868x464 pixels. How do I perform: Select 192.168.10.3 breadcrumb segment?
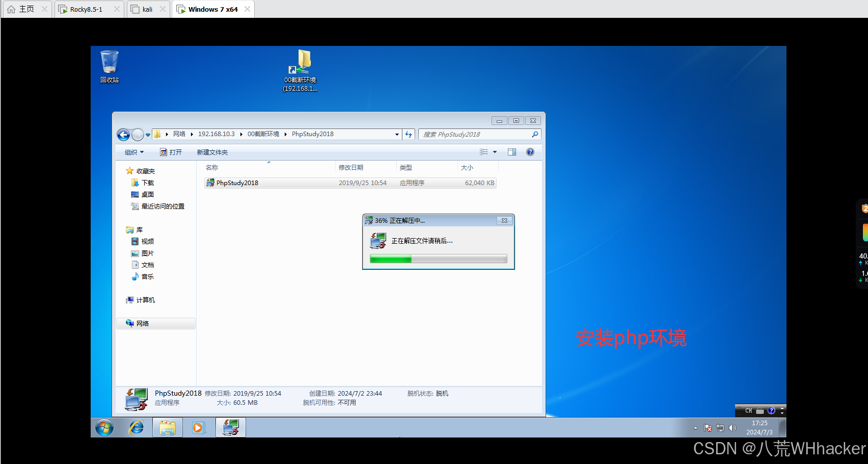[x=216, y=134]
